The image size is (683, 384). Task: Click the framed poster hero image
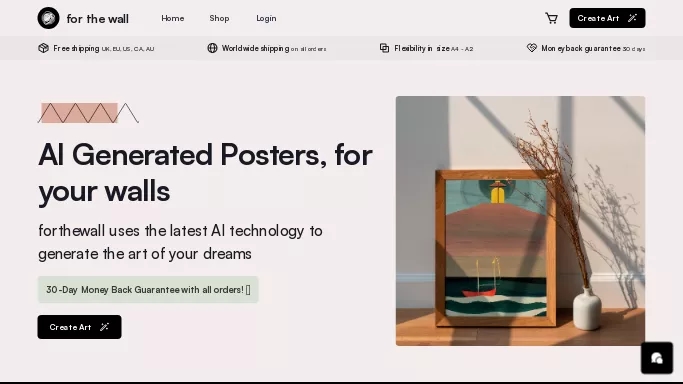click(x=520, y=221)
